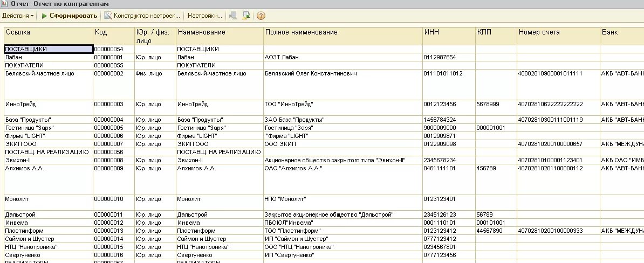Select Гостиница "Заря" in Ссылка column

coord(49,128)
